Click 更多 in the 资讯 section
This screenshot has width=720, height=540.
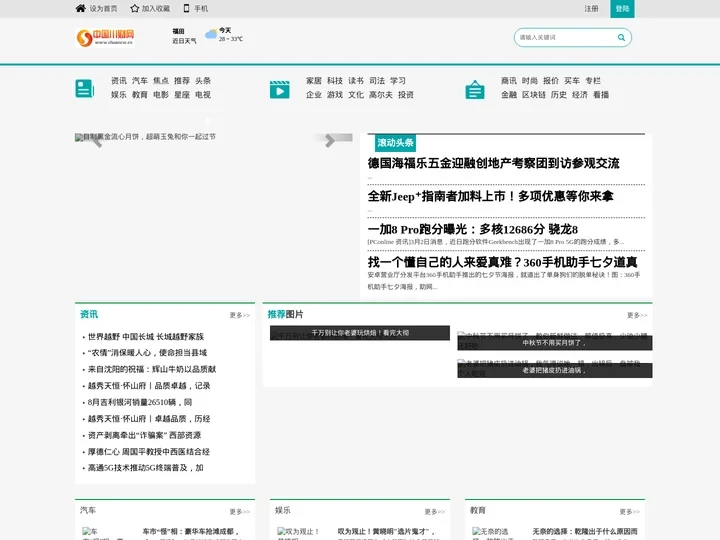(240, 315)
